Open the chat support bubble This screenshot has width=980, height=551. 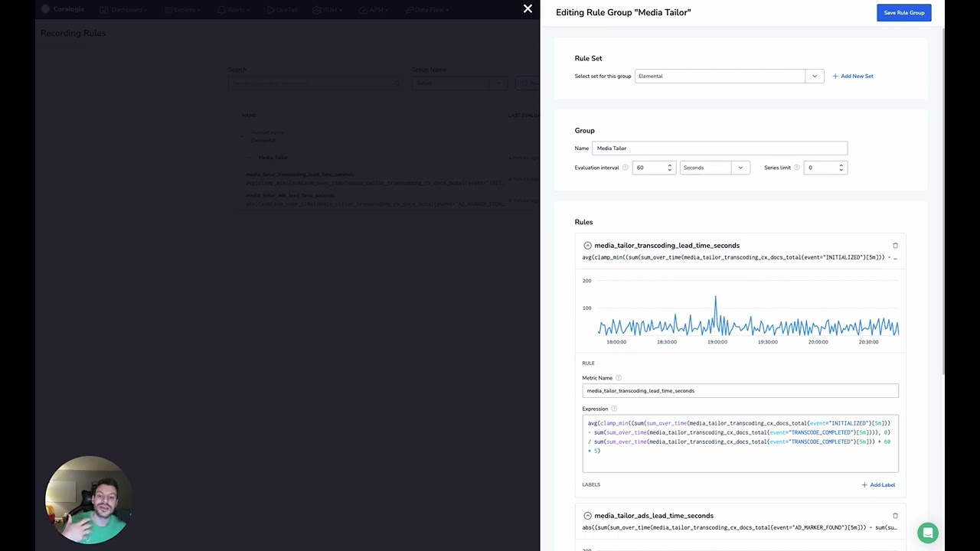[928, 533]
